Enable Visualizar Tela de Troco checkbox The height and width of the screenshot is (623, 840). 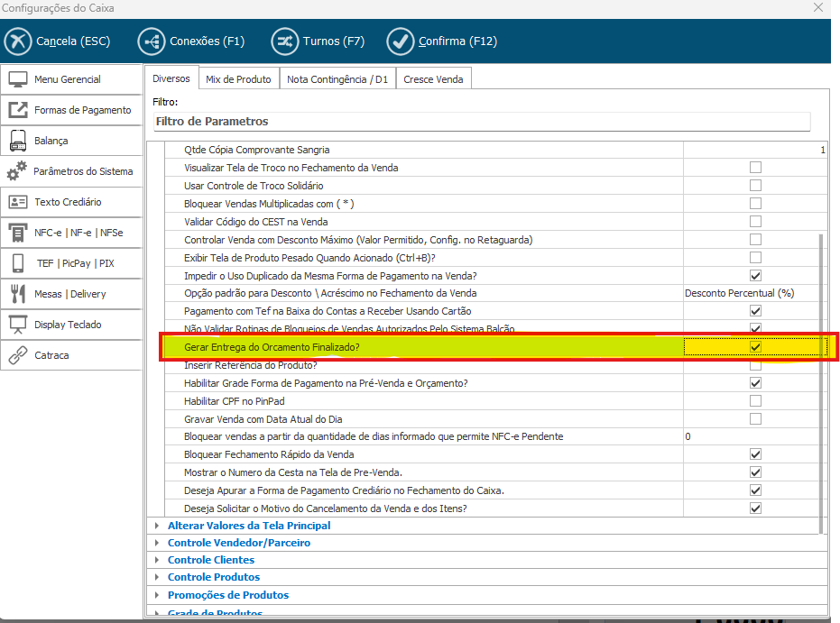pyautogui.click(x=755, y=168)
